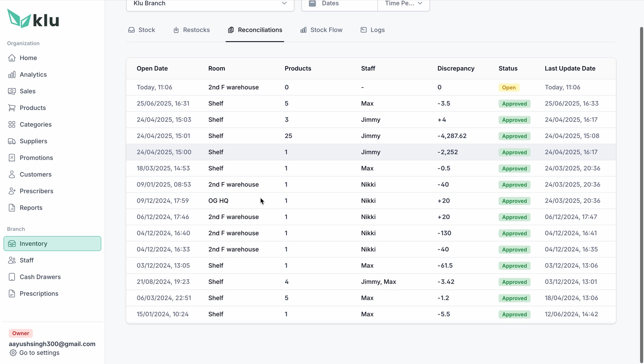Switch to the Stock tab
The width and height of the screenshot is (644, 364).
(x=142, y=30)
